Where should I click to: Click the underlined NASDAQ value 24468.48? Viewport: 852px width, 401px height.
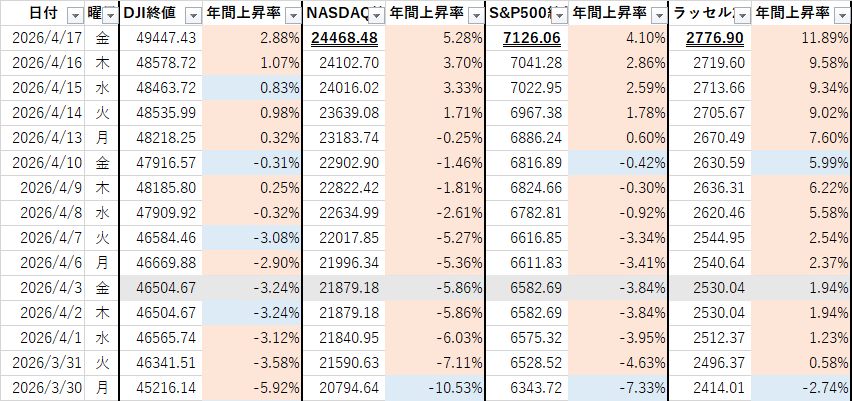pyautogui.click(x=344, y=38)
